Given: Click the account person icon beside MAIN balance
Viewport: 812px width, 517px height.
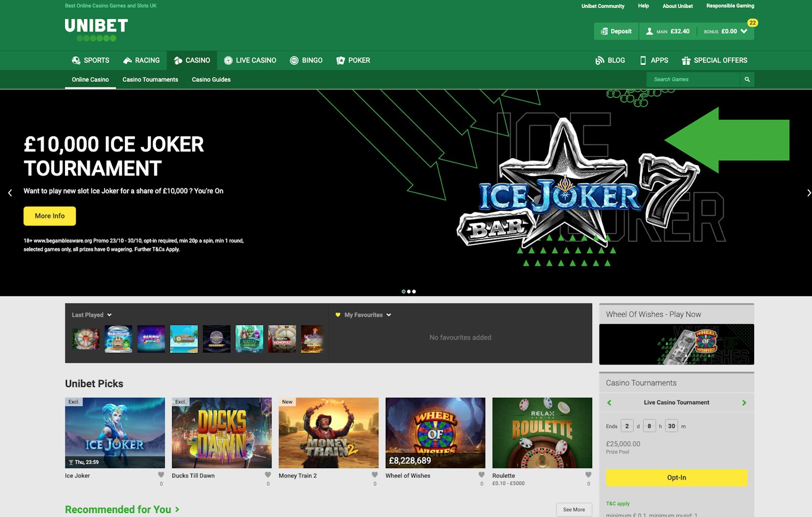Looking at the screenshot, I should point(649,31).
